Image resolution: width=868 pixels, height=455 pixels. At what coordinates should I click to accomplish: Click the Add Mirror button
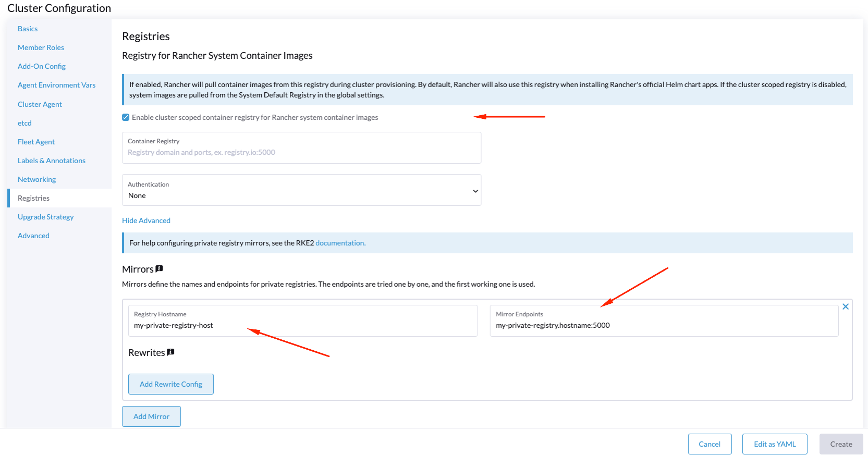tap(151, 416)
